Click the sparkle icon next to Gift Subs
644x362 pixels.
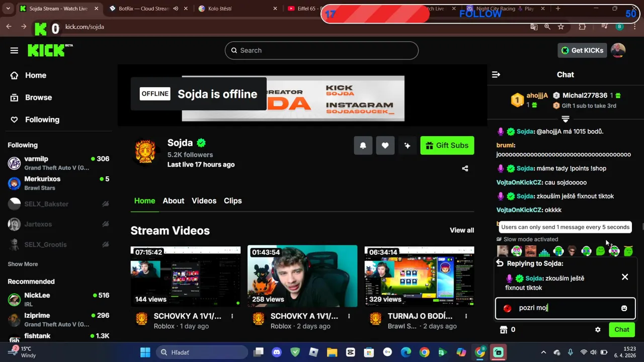407,145
